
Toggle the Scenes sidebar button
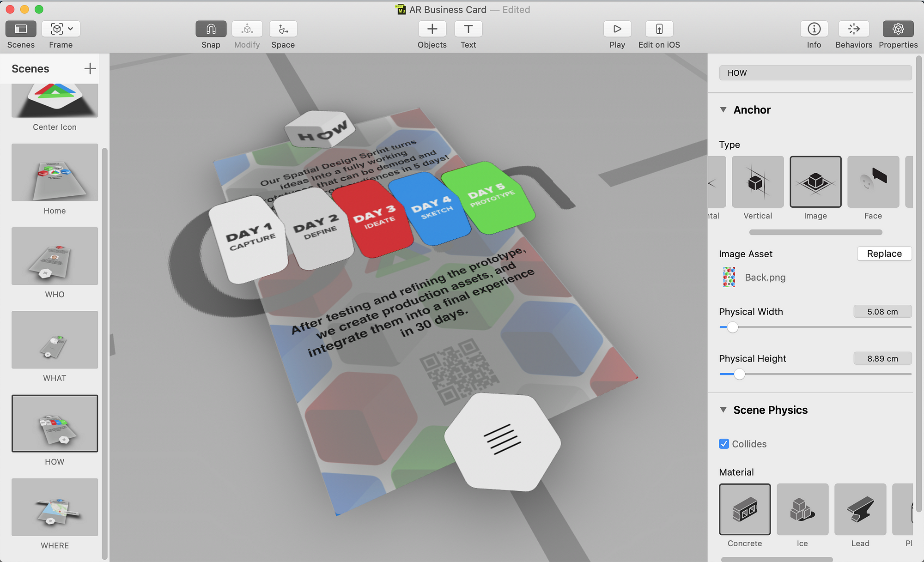[x=21, y=29]
